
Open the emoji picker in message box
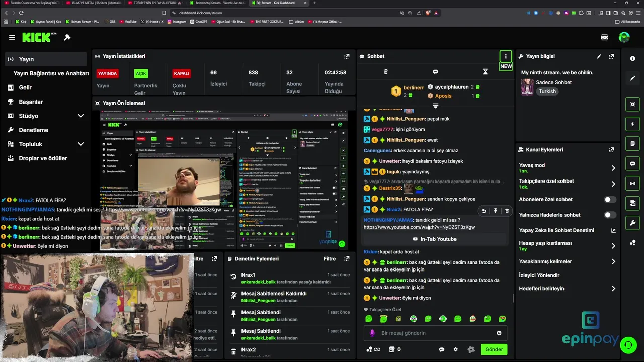[x=499, y=333]
